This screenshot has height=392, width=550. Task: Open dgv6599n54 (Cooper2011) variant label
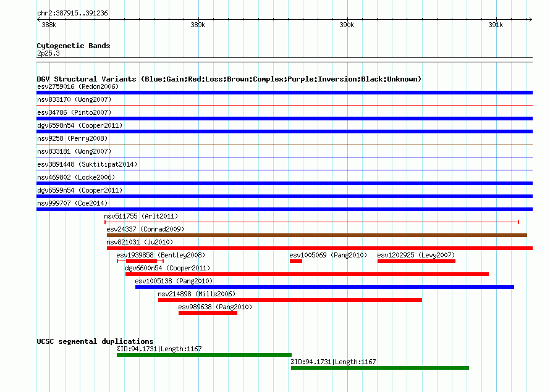(x=80, y=190)
